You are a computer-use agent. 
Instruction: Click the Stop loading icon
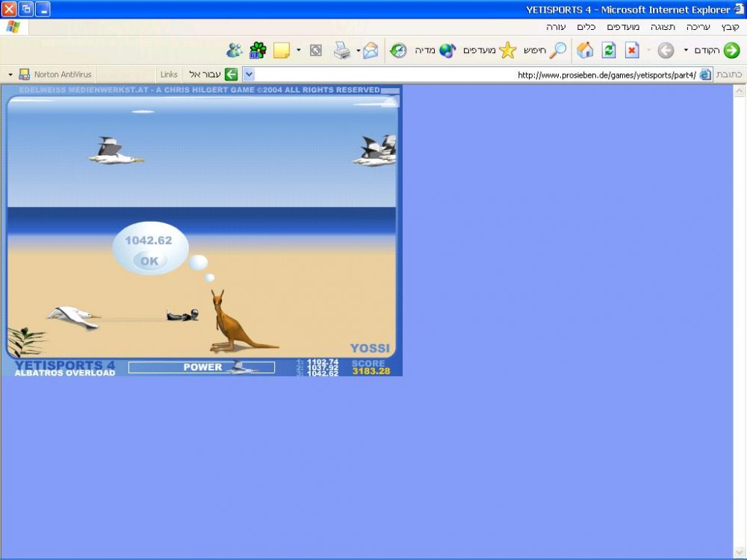632,50
